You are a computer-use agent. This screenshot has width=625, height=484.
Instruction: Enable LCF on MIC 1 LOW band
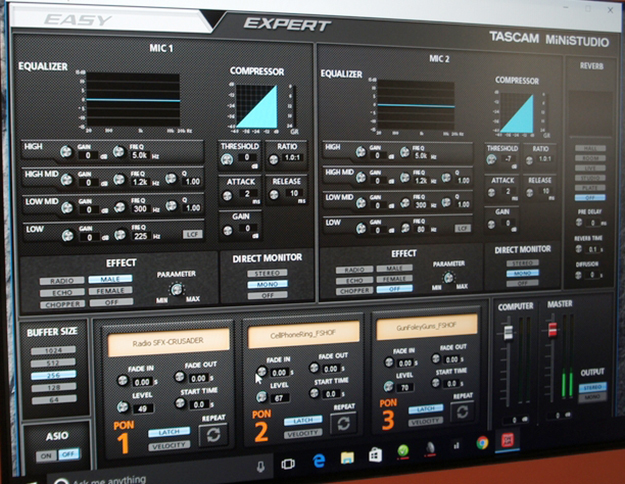pos(191,232)
